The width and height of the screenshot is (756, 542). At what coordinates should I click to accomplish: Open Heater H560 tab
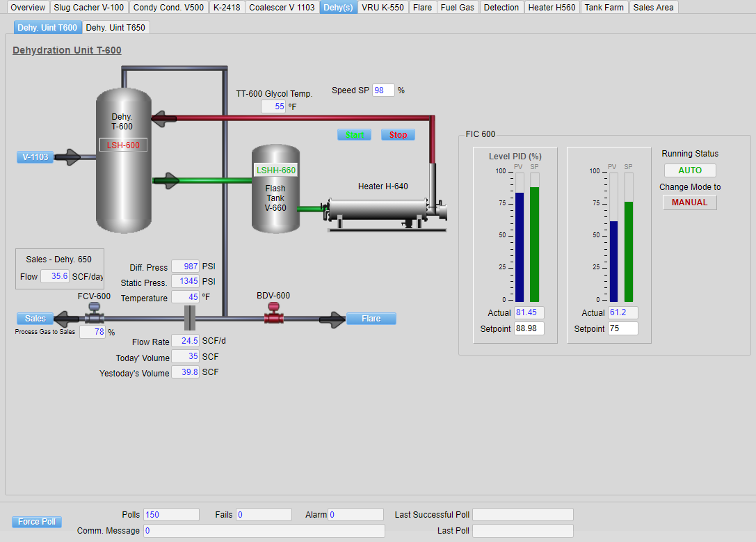click(552, 7)
